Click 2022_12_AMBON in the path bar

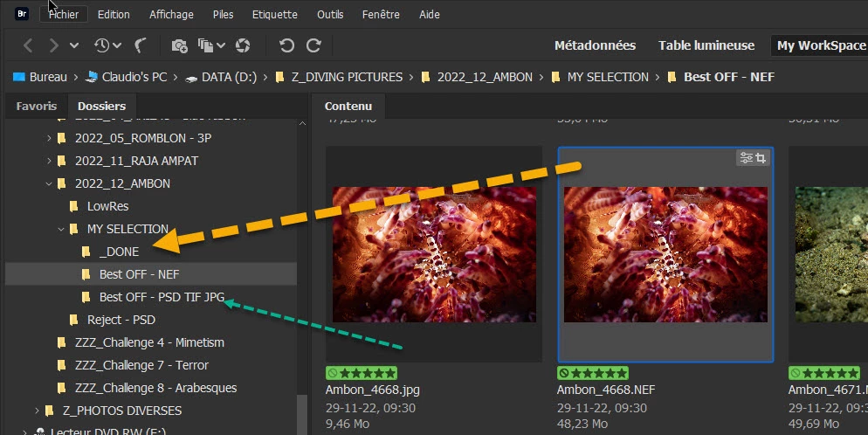click(x=485, y=77)
